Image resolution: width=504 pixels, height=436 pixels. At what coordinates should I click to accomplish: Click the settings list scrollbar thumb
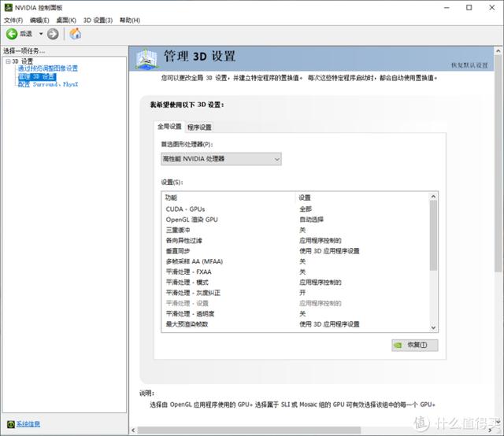(433, 235)
